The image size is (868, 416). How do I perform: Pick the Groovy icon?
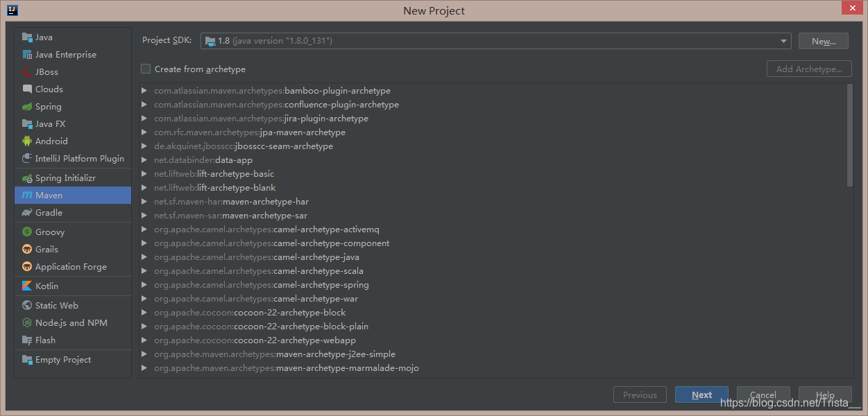[27, 232]
